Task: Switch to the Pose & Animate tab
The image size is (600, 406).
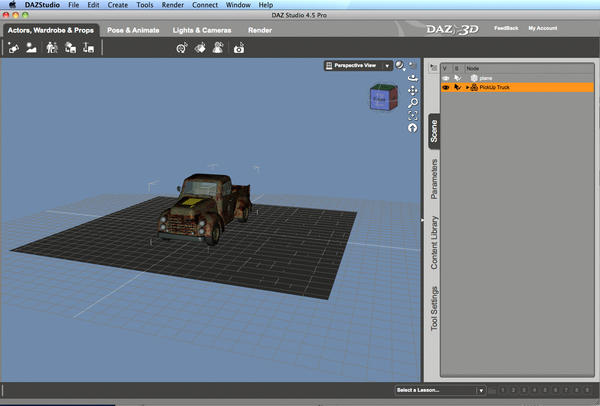Action: coord(135,31)
